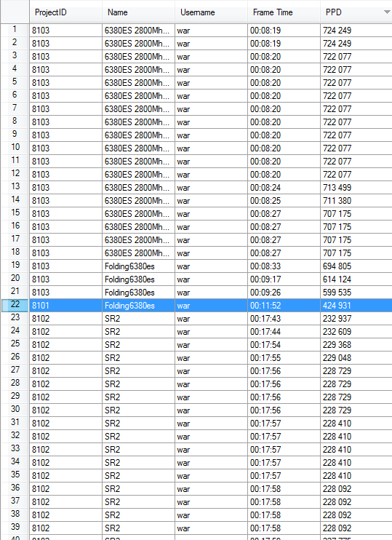Viewport: 392px width, 540px height.
Task: Click the top-left select-all grid corner
Action: click(15, 12)
